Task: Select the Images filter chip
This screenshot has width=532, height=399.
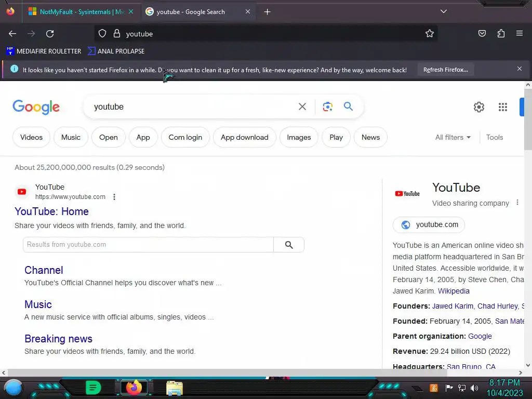Action: click(299, 137)
